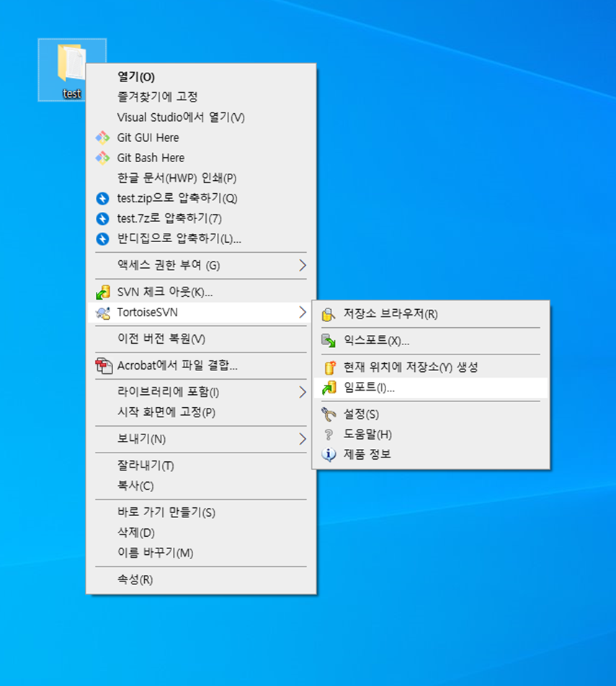Click the 설정 settings tool icon
Image resolution: width=616 pixels, height=686 pixels.
(329, 414)
